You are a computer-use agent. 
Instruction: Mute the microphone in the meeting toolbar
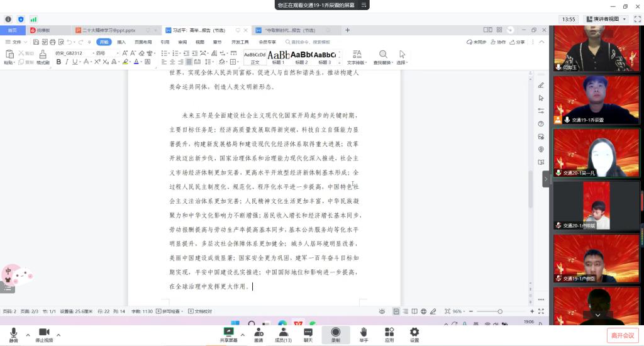pos(13,333)
